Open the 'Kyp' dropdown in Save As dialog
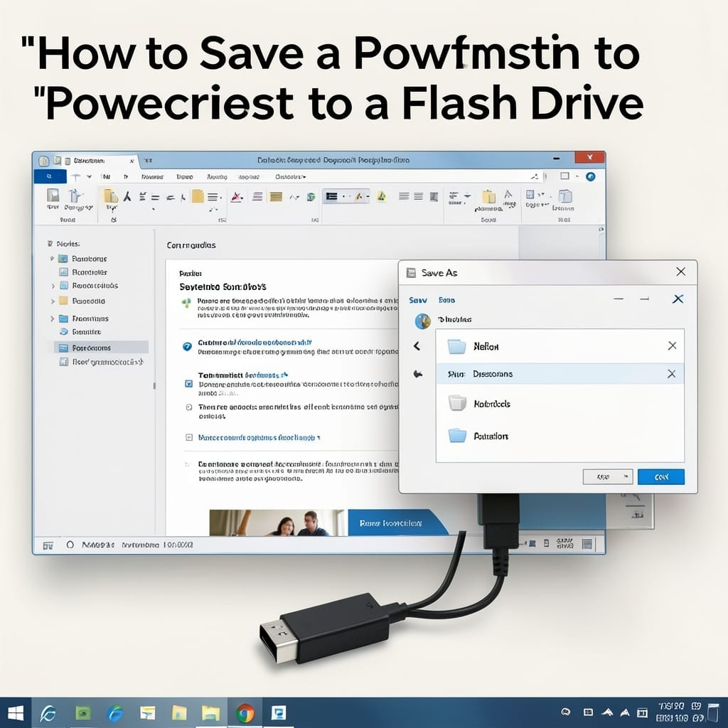Viewport: 728px width, 728px height. click(607, 477)
